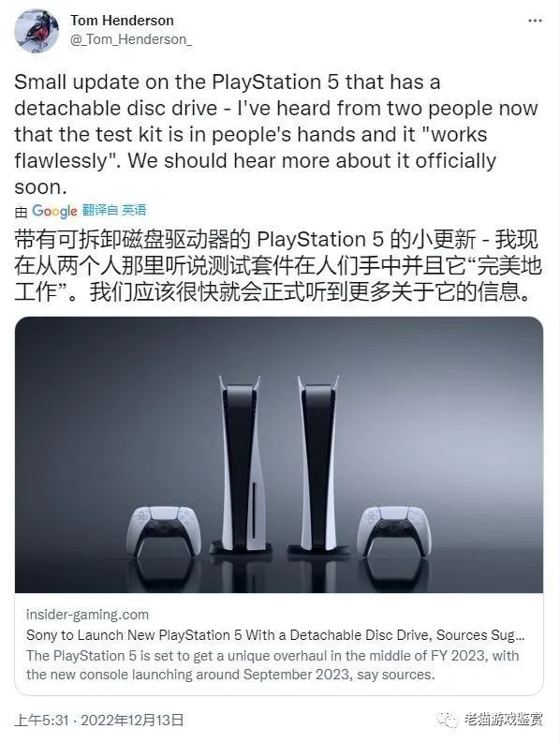Open the PlayStation 5 consoles preview image
The image size is (560, 743).
coord(279,454)
